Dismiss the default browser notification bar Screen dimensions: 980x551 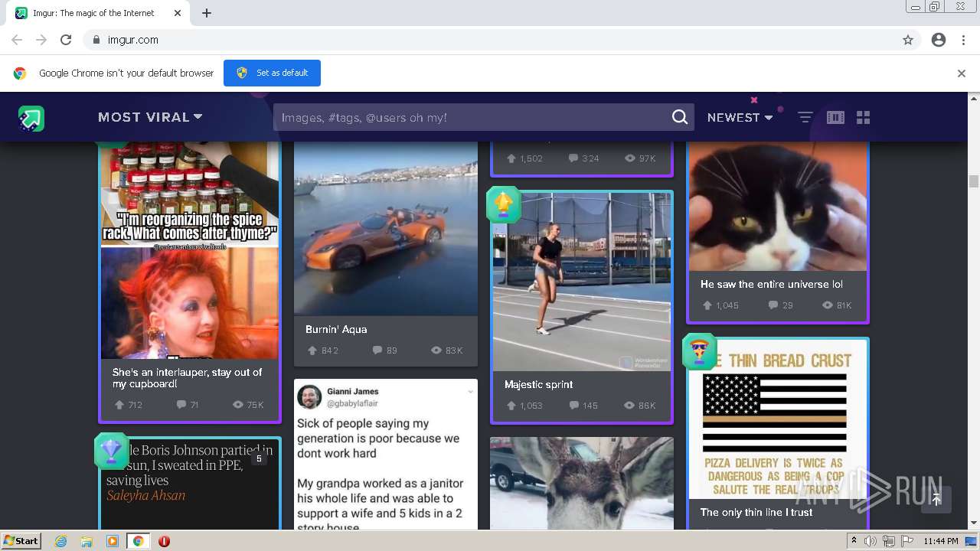pyautogui.click(x=962, y=73)
